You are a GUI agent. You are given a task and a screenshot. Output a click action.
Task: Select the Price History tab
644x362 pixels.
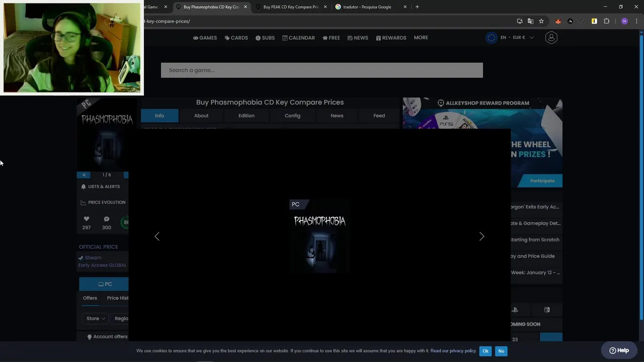pos(117,298)
